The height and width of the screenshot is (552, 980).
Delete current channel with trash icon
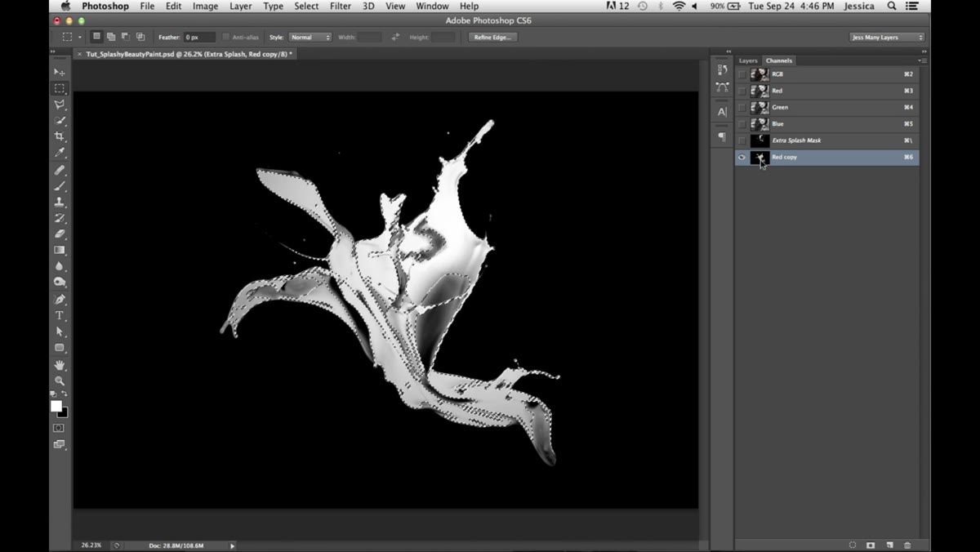coord(907,545)
